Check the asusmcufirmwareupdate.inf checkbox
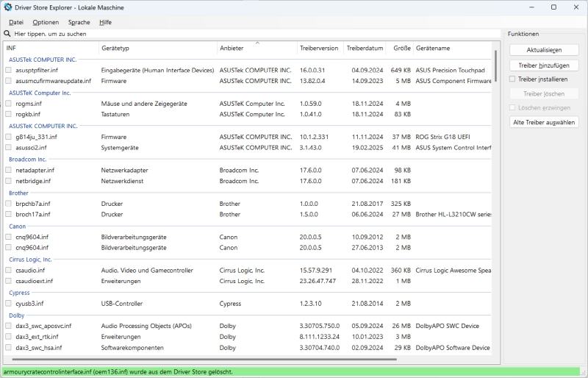588x378 pixels. 9,81
